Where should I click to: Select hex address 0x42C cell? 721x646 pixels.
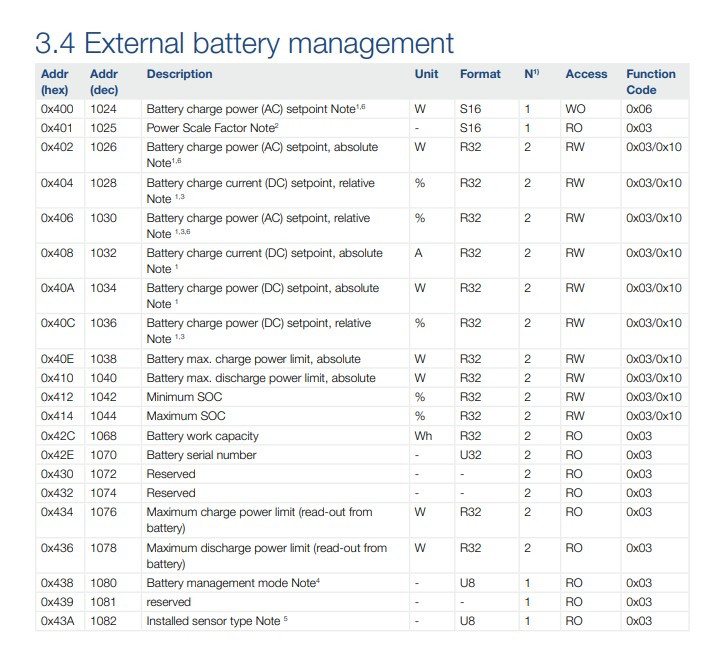pos(58,436)
